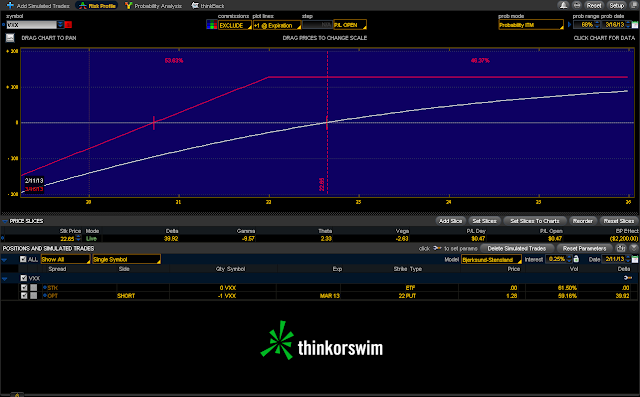Click the Reset Slices button
Image resolution: width=640 pixels, height=397 pixels.
[619, 221]
